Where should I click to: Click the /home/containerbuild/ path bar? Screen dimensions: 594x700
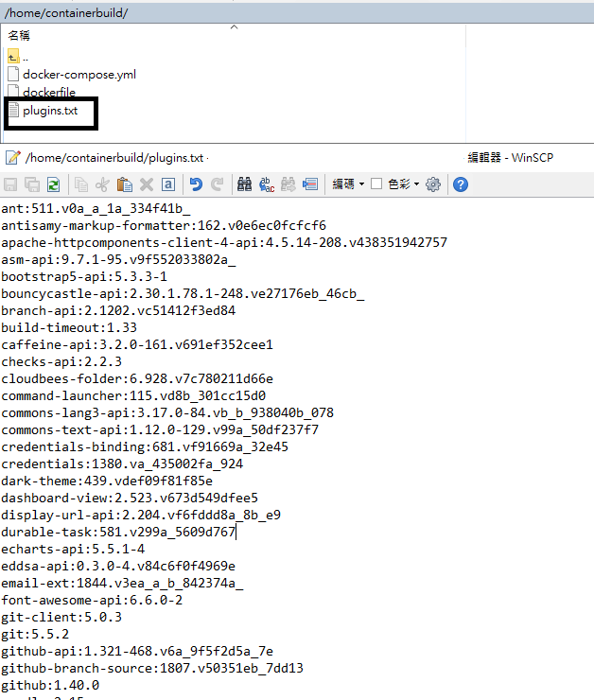pyautogui.click(x=297, y=13)
